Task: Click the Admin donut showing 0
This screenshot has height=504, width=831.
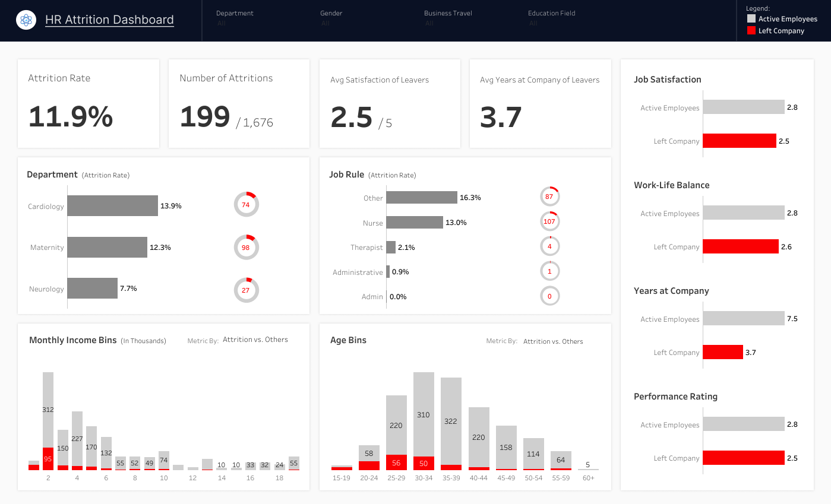Action: [549, 296]
